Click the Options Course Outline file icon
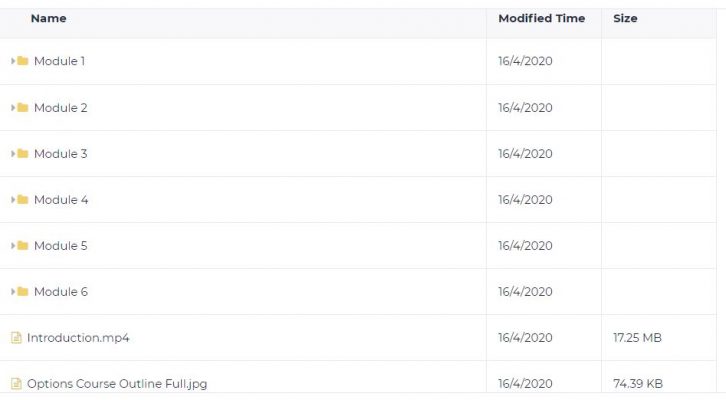Image resolution: width=726 pixels, height=400 pixels. (16, 383)
